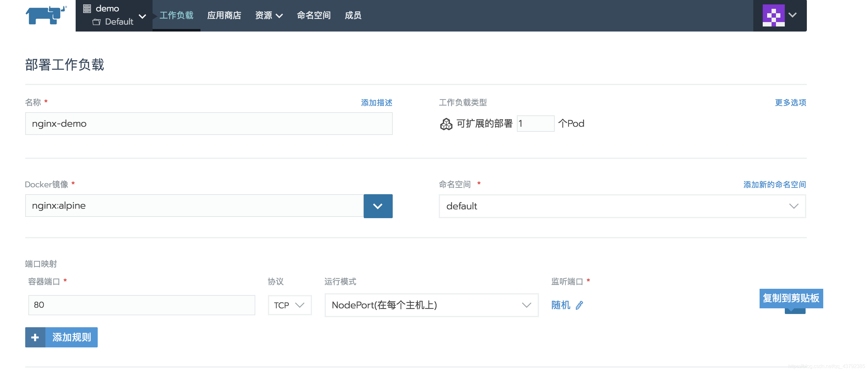
Task: Click the 更多选项 link
Action: pyautogui.click(x=790, y=102)
